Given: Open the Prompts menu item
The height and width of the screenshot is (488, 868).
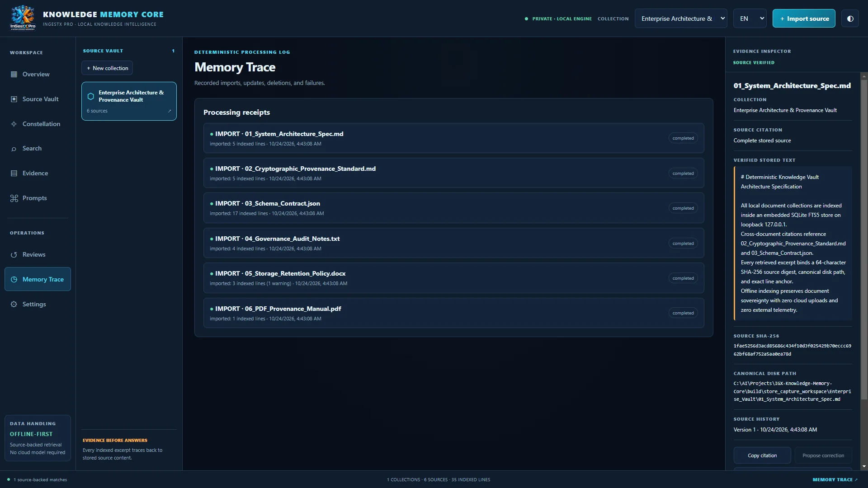Looking at the screenshot, I should tap(38, 198).
